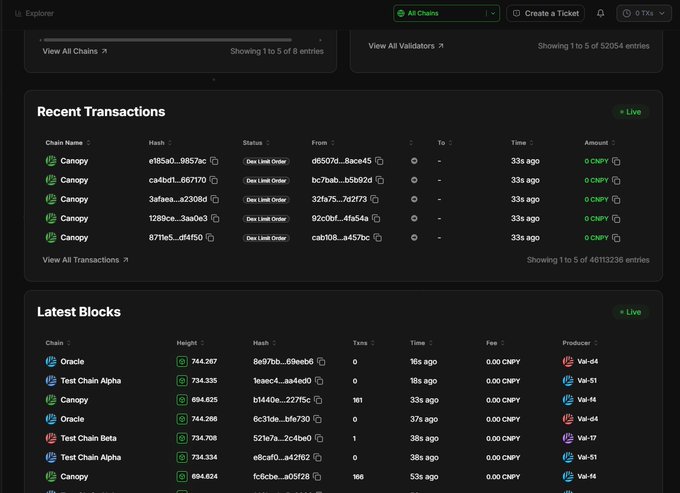This screenshot has width=680, height=493.
Task: Copy block hash 1eaec4...aa4ed0
Action: pos(319,380)
